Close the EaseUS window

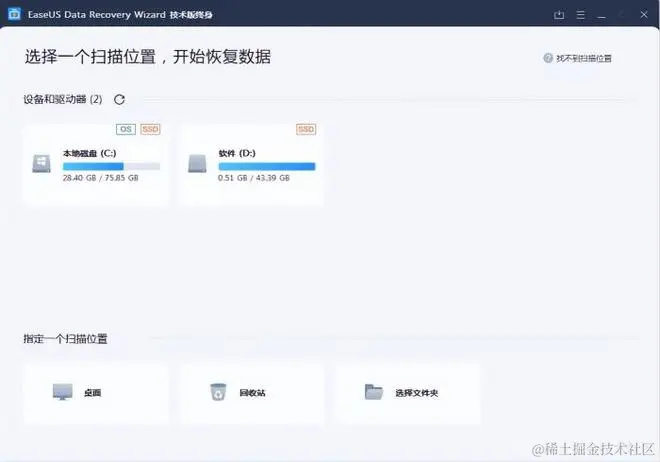click(x=644, y=15)
